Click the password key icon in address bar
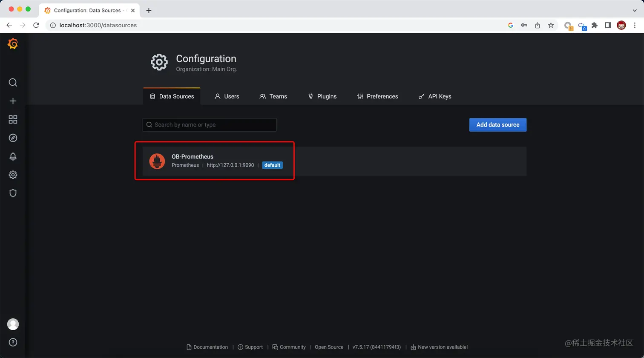Screen dimensions: 644x358 click(x=524, y=25)
